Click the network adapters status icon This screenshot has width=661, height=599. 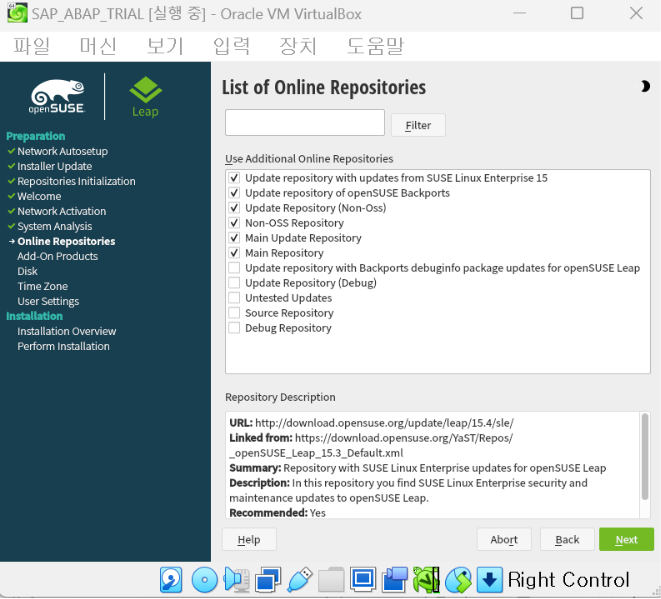[x=268, y=580]
